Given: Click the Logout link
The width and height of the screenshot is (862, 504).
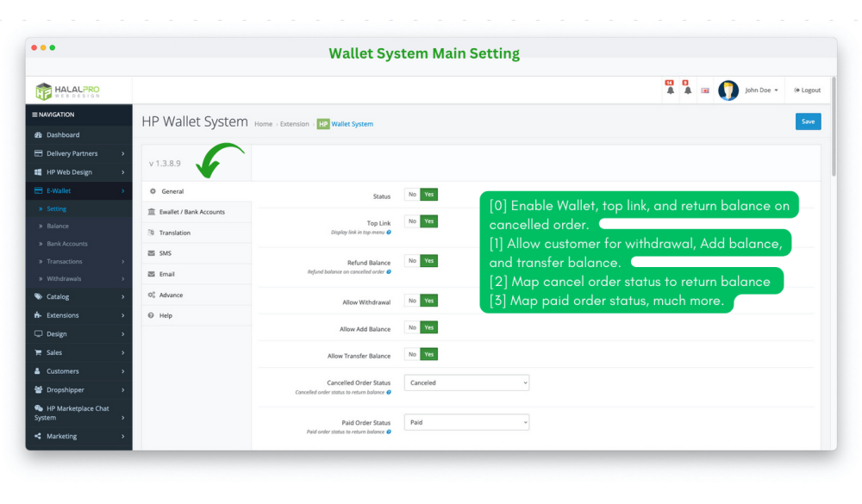Looking at the screenshot, I should (x=808, y=90).
